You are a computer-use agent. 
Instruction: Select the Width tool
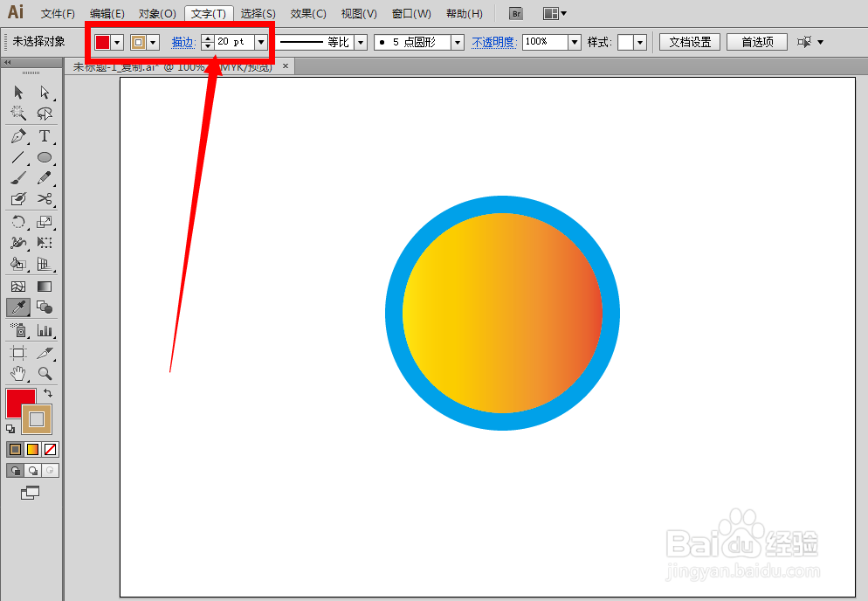coord(18,243)
